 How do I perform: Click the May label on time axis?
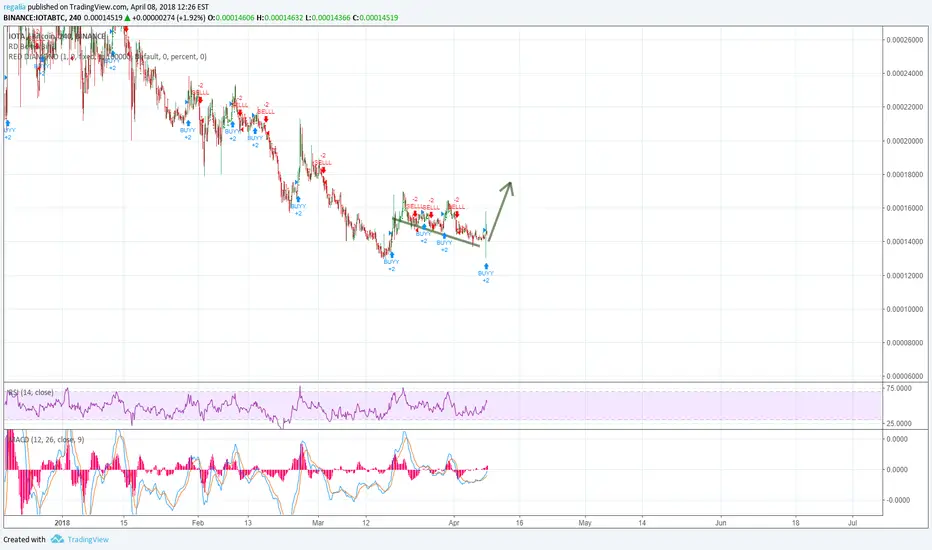585,523
